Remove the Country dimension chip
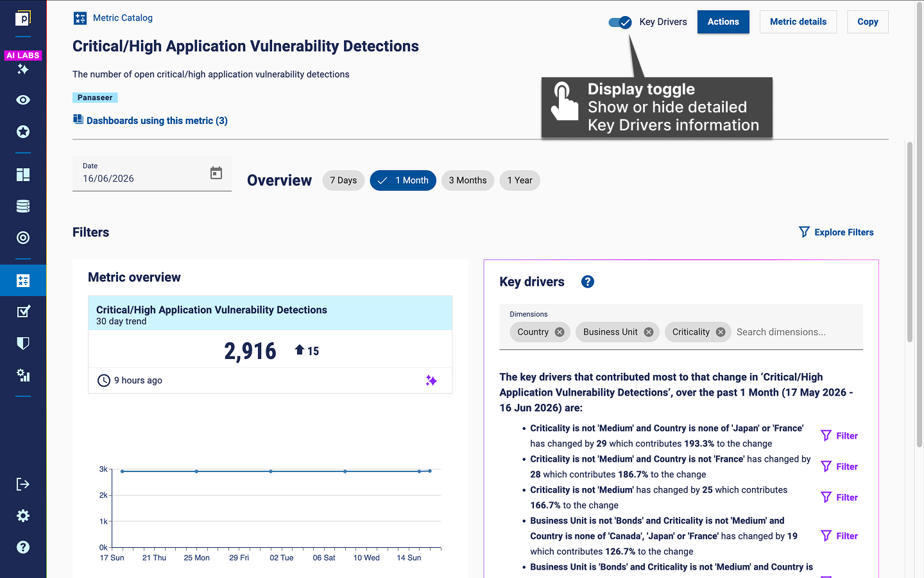Viewport: 924px width, 578px height. point(560,332)
